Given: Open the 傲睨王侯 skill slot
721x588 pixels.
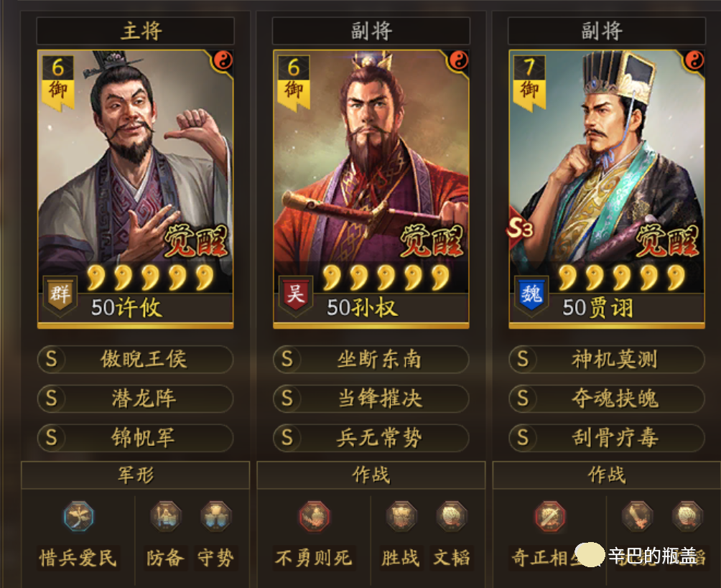Looking at the screenshot, I should tap(135, 359).
